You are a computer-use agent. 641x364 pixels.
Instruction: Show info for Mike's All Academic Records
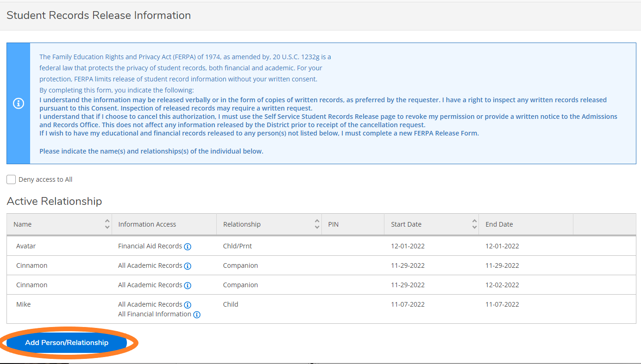(188, 305)
